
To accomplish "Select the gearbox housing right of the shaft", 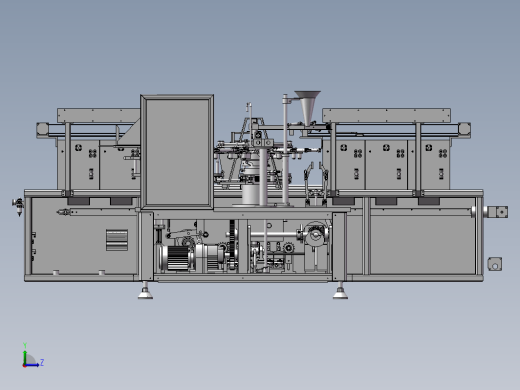I will coord(316,233).
